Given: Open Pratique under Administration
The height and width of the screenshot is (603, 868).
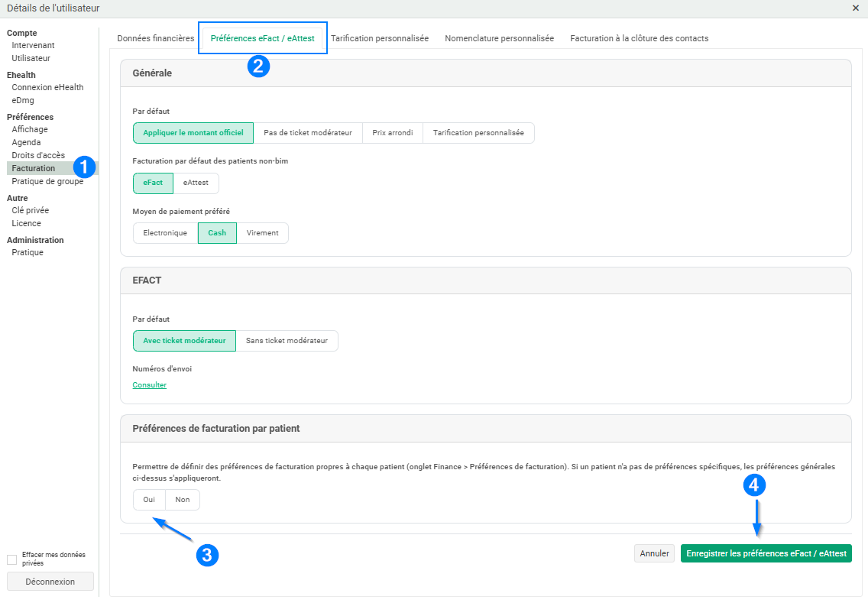Looking at the screenshot, I should 28,252.
